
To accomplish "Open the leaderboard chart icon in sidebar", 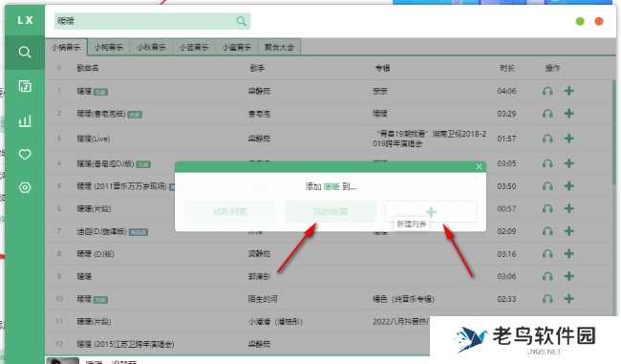I will pyautogui.click(x=25, y=120).
